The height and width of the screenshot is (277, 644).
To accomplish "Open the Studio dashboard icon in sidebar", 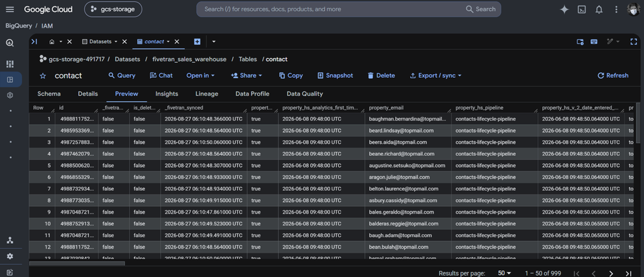I will pos(10,64).
